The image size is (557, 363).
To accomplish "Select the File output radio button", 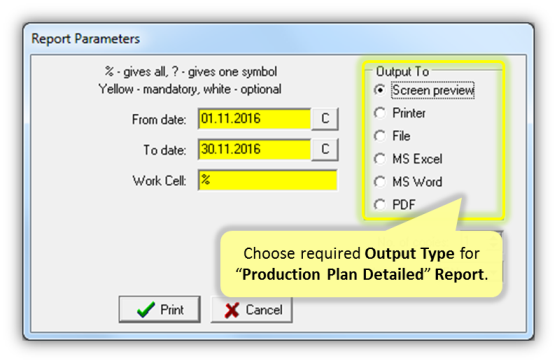I will tap(380, 136).
